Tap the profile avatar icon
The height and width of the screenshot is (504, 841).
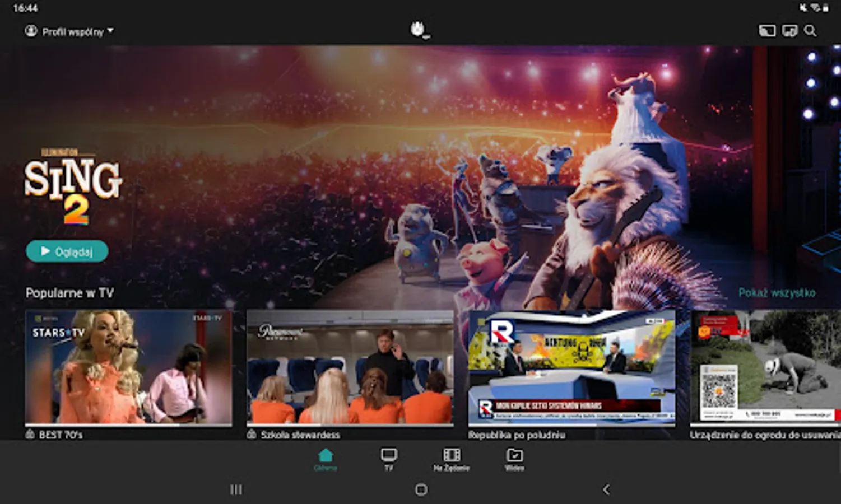[31, 31]
